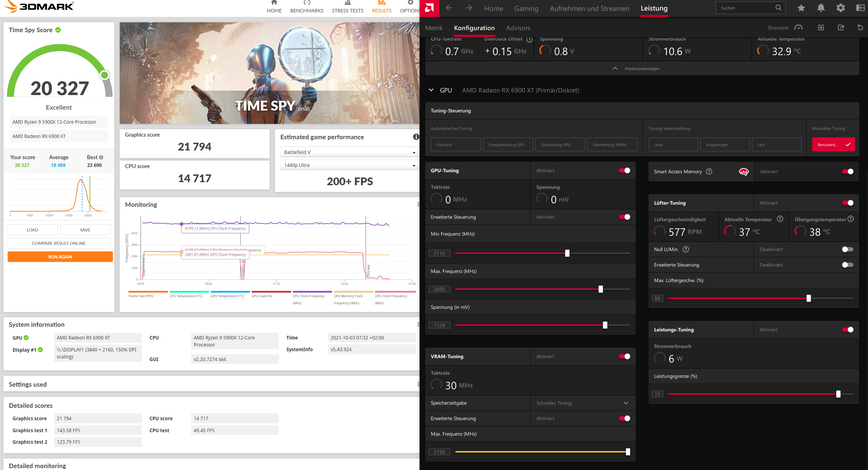Turn off Smart Access Memory toggle
This screenshot has height=470, width=868.
847,171
